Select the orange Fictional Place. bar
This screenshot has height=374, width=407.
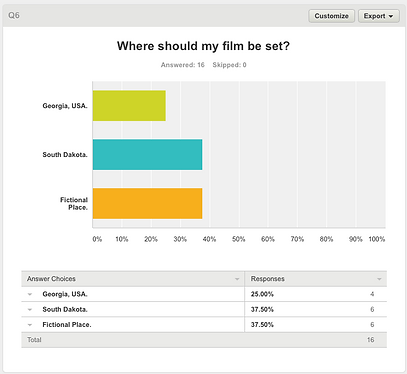(147, 203)
